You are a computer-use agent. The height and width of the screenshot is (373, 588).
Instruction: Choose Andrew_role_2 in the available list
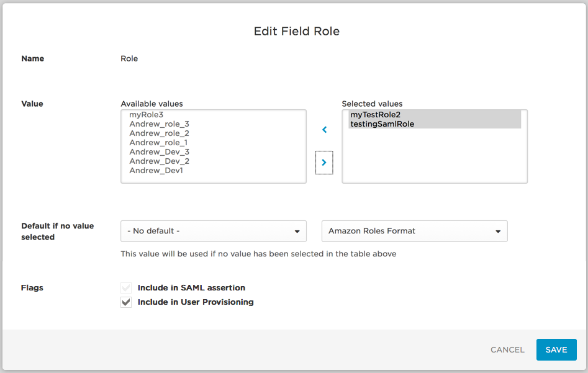159,133
